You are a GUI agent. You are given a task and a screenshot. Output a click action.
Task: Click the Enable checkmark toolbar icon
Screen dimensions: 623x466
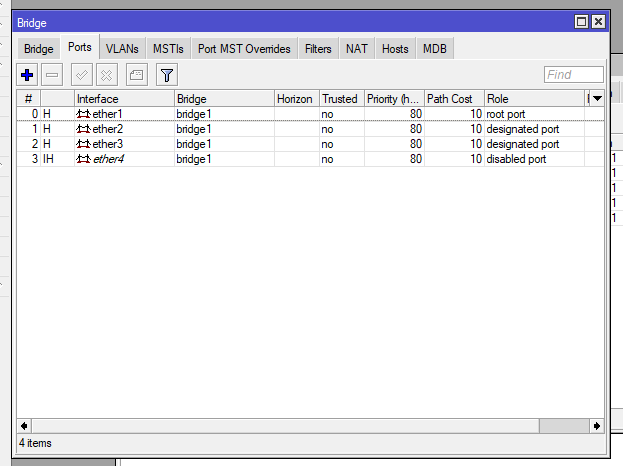click(82, 75)
